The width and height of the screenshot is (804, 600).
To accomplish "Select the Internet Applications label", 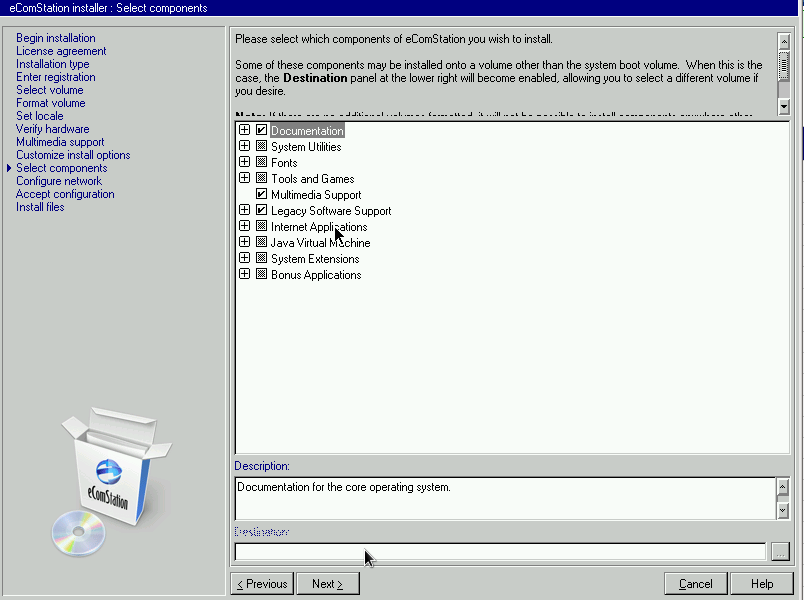I will 319,227.
